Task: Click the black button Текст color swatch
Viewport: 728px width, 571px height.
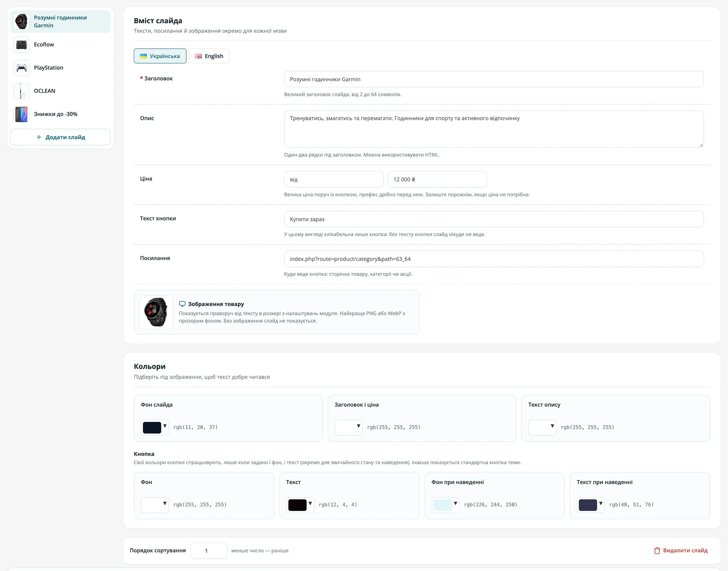Action: pos(297,505)
